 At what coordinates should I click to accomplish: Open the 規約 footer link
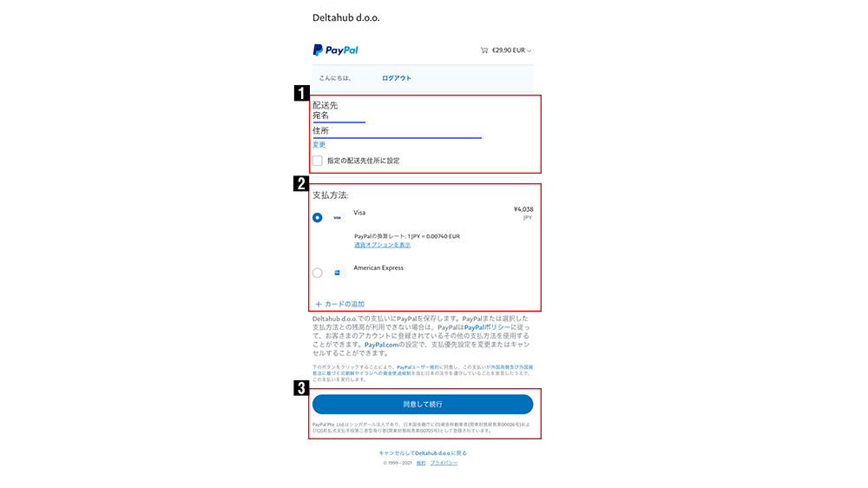(x=421, y=463)
